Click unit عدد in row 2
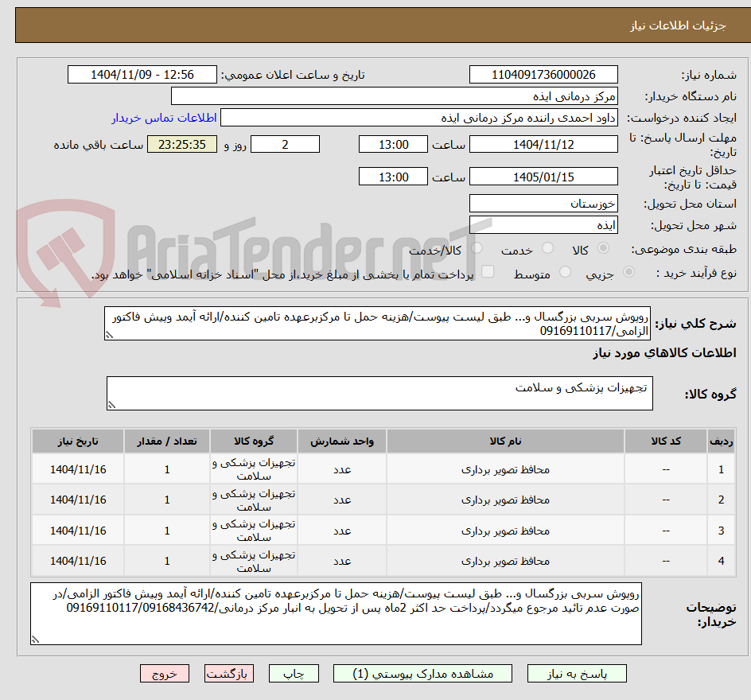The height and width of the screenshot is (700, 751). (x=342, y=500)
